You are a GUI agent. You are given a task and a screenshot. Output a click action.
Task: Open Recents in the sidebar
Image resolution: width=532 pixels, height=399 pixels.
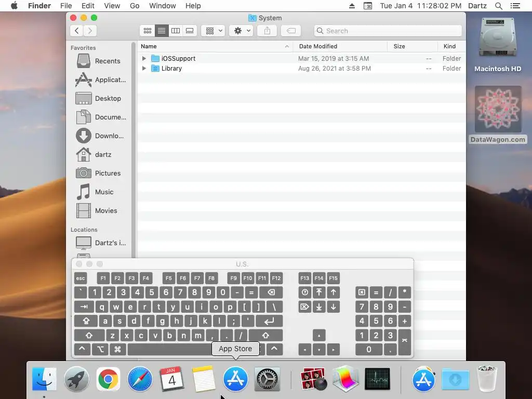pos(99,61)
